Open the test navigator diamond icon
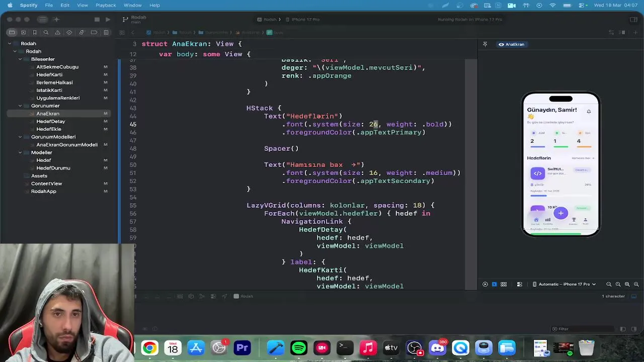 (69, 33)
